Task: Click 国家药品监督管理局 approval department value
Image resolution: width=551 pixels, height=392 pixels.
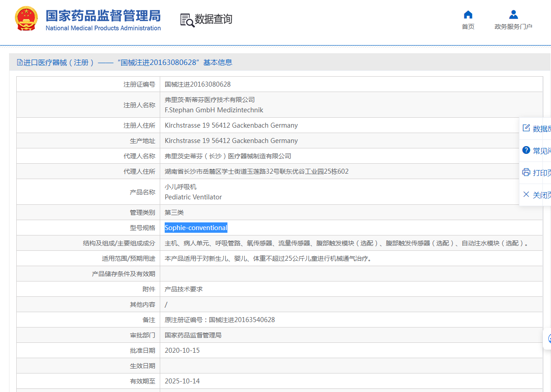Action: tap(193, 335)
